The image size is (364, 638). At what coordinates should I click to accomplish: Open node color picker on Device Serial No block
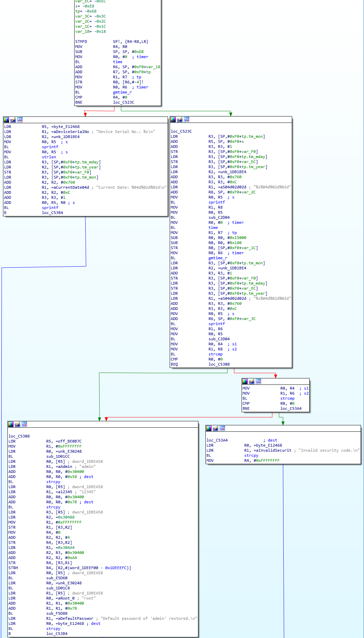(6, 120)
